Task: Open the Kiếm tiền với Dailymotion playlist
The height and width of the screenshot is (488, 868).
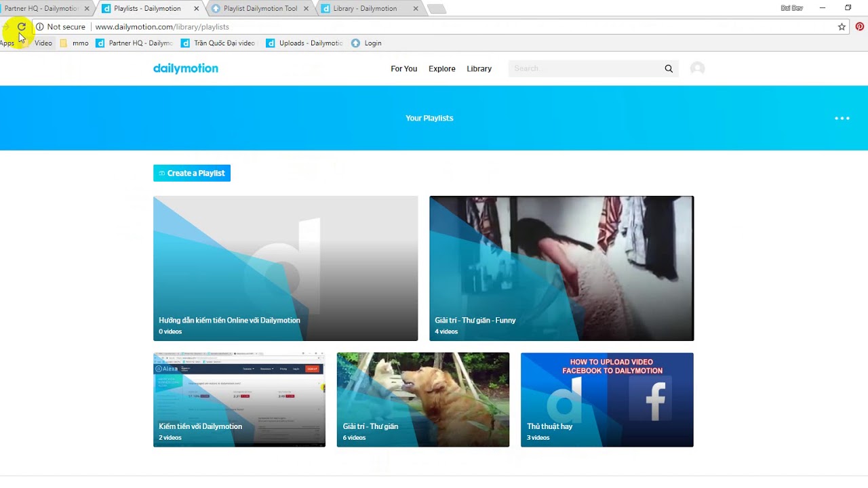Action: click(x=239, y=400)
